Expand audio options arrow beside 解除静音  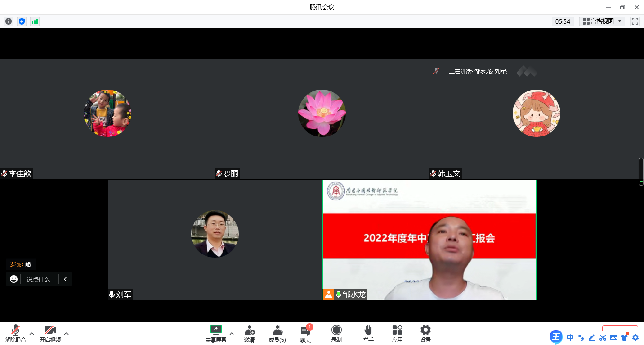point(32,334)
